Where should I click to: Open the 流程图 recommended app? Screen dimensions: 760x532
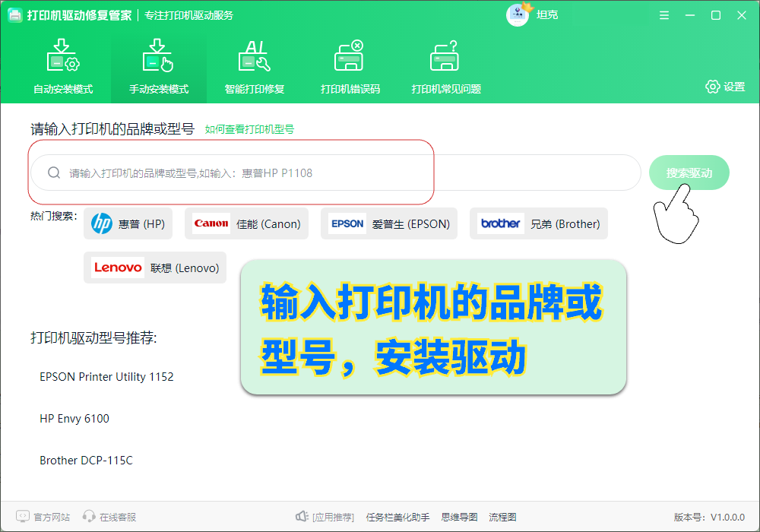pyautogui.click(x=502, y=517)
